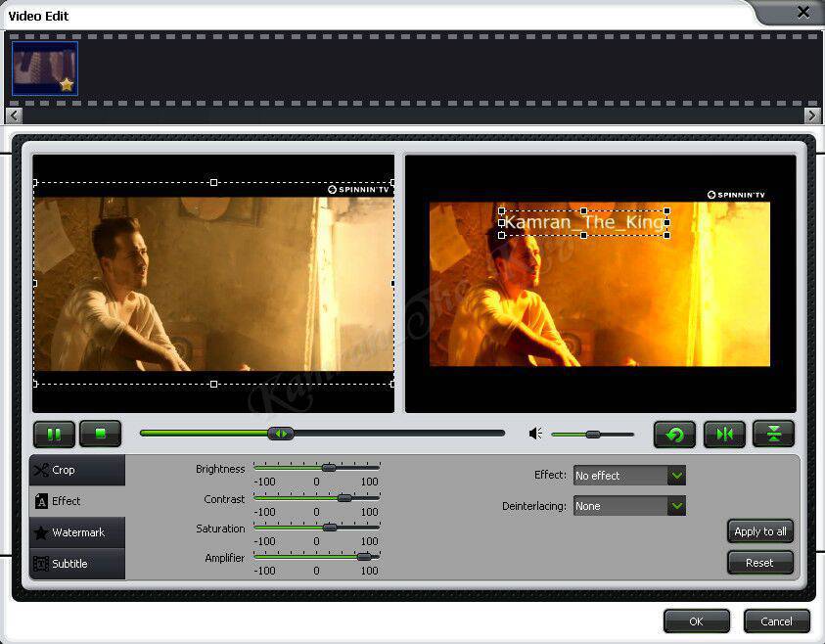This screenshot has height=644, width=825.
Task: Open the Watermark tab
Action: [x=77, y=532]
